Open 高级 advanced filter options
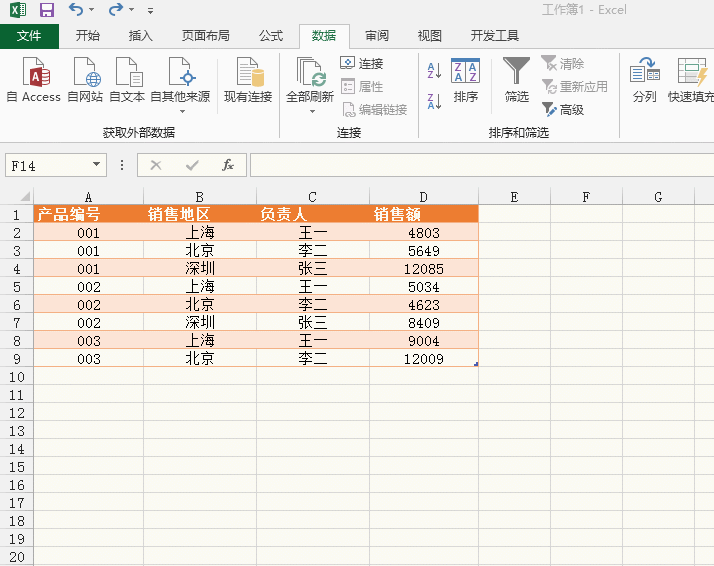714x566 pixels. [563, 110]
